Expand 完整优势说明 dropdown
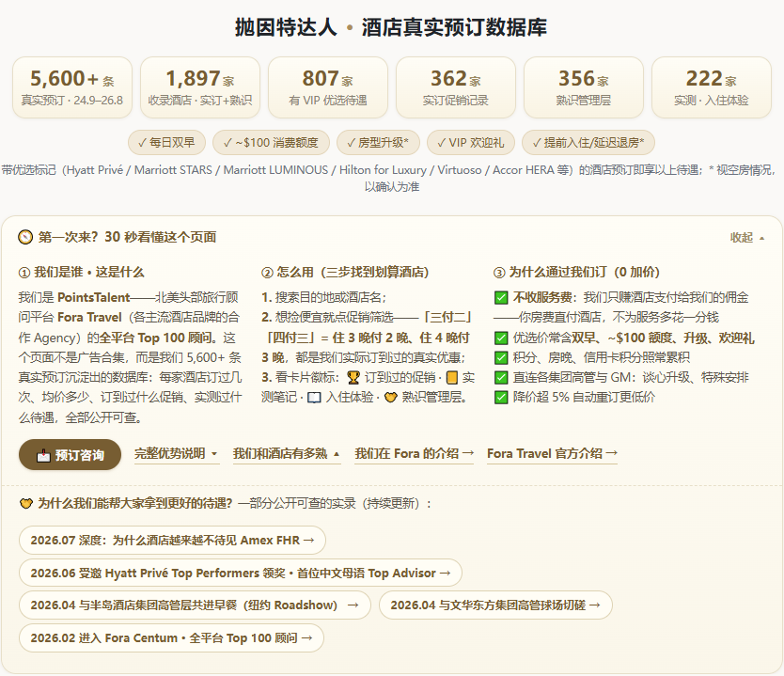This screenshot has width=784, height=676. (177, 453)
